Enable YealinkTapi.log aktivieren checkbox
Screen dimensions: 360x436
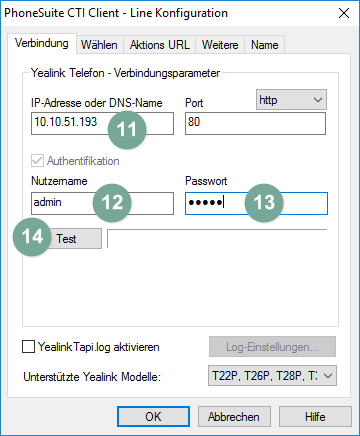pos(28,347)
